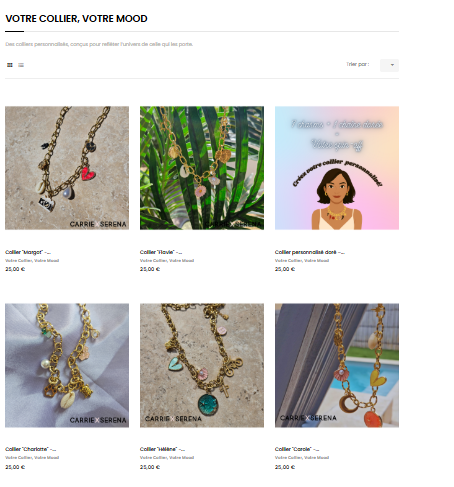This screenshot has width=454, height=487.
Task: Open the Trier par sort dropdown
Action: [389, 65]
